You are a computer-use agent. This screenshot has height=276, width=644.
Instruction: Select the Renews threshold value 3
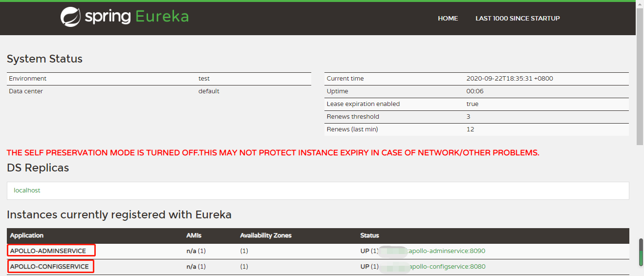click(469, 117)
